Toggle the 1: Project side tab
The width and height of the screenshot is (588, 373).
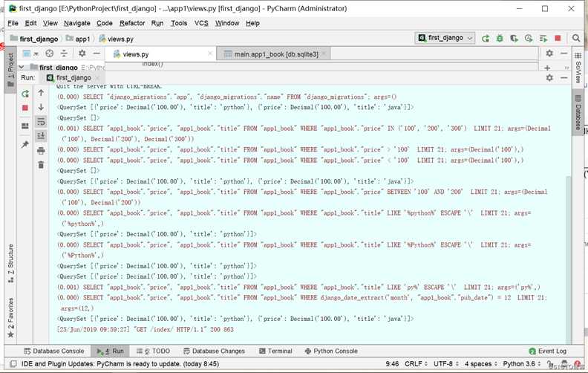pos(10,70)
